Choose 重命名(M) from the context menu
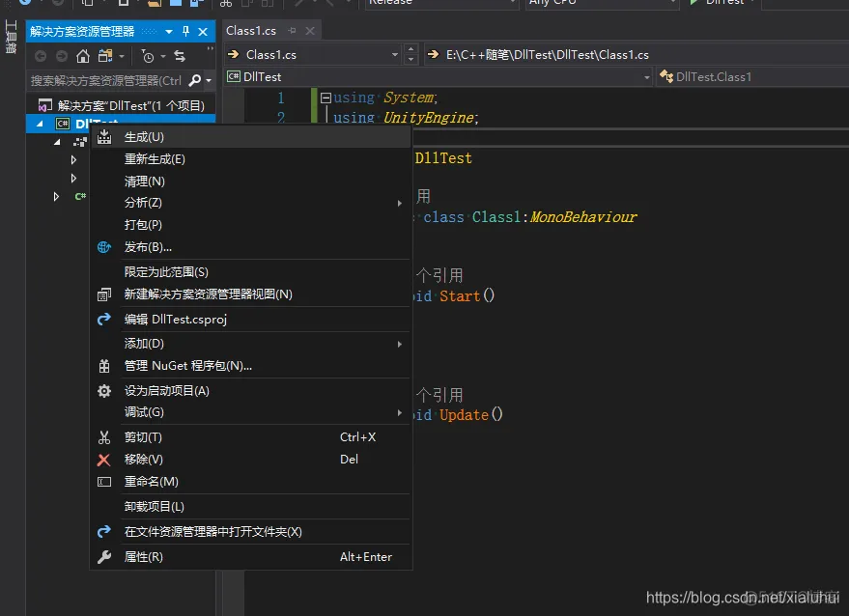Screen dimensions: 849x616 click(250, 482)
